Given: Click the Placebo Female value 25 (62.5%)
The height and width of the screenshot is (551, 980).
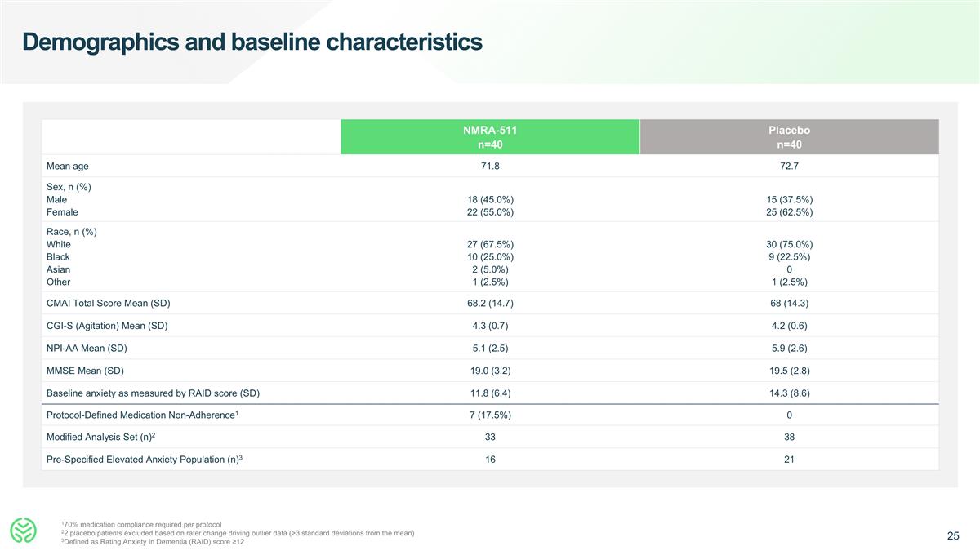Looking at the screenshot, I should click(x=789, y=212).
